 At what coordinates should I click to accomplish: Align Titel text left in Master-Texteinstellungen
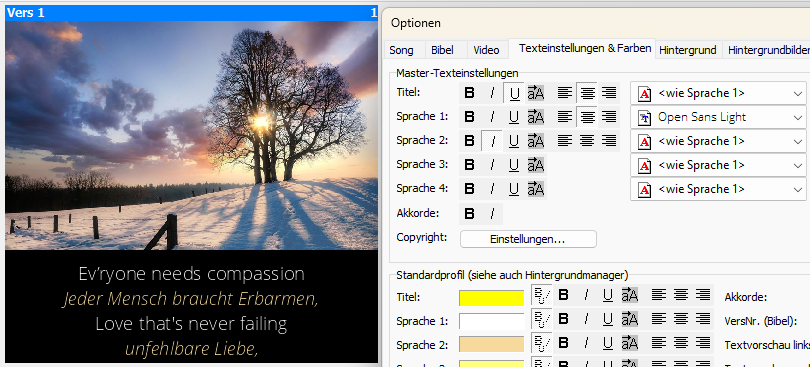[565, 93]
